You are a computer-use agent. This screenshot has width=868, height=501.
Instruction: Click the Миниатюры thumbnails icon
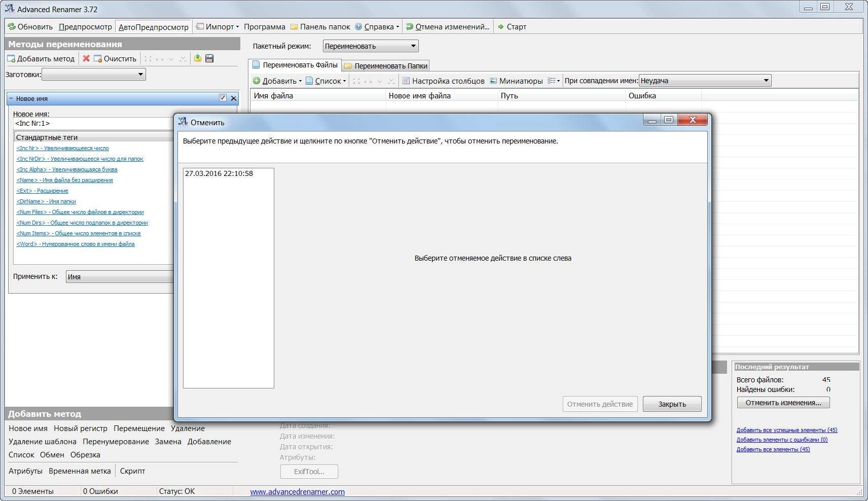pos(493,81)
